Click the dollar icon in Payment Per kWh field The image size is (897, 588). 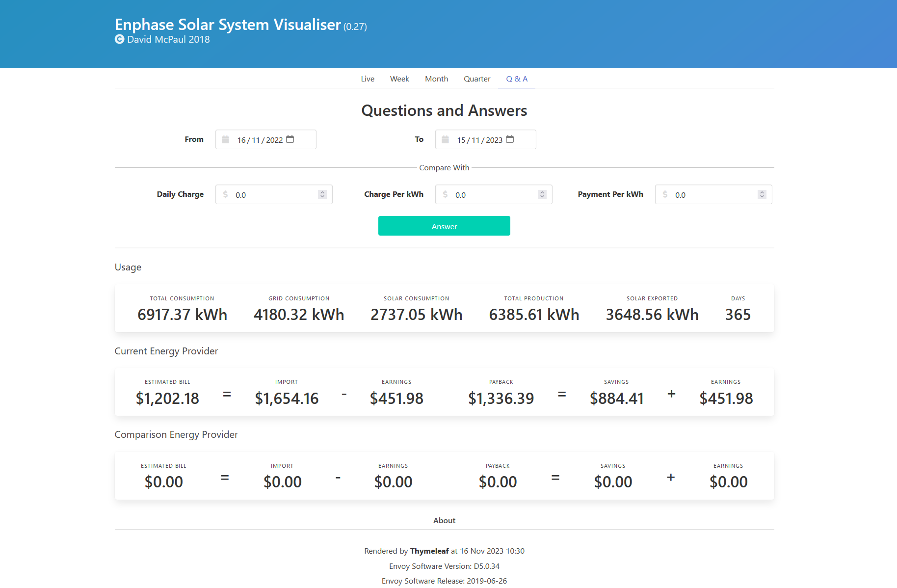(x=665, y=194)
